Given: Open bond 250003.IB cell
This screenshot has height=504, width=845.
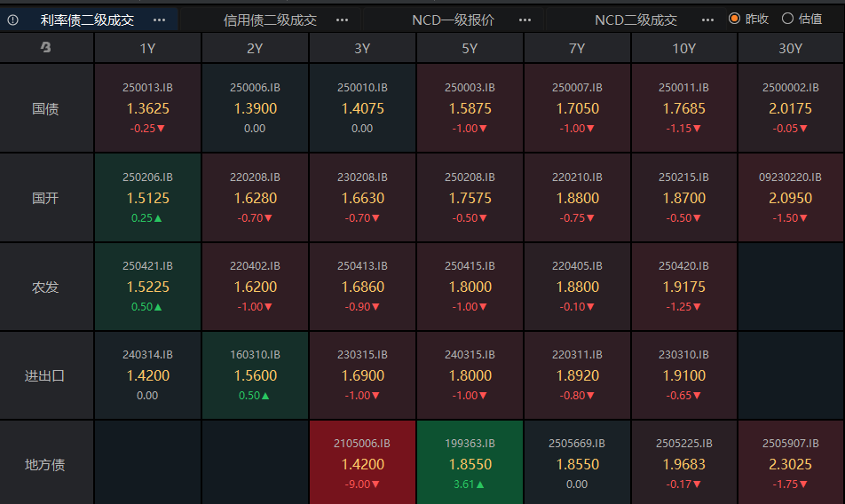Looking at the screenshot, I should pyautogui.click(x=470, y=107).
